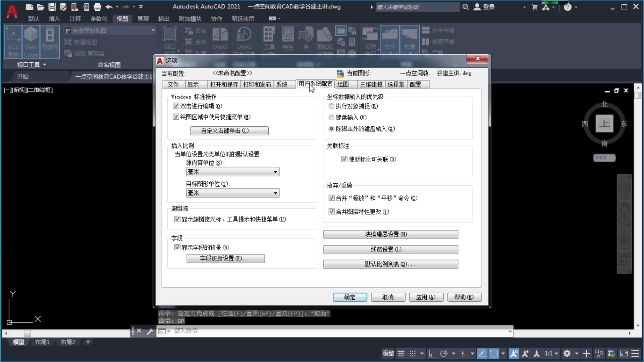Switch to the 布局1 layout tab
This screenshot has width=644, height=362.
point(42,342)
